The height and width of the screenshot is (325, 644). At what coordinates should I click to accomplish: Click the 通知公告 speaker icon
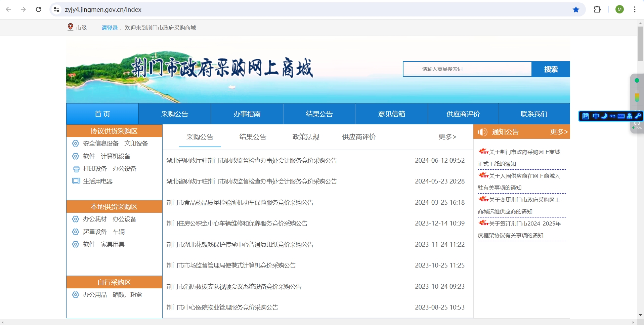point(482,132)
